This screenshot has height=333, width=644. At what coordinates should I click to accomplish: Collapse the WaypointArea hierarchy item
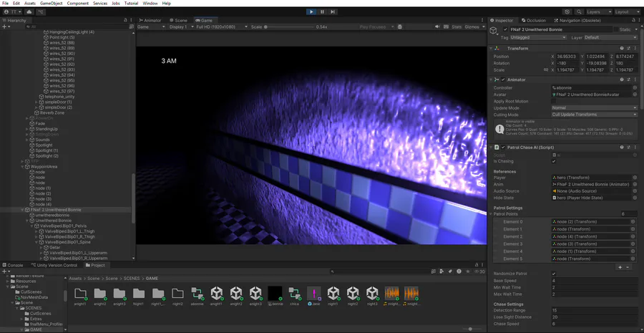click(x=22, y=166)
